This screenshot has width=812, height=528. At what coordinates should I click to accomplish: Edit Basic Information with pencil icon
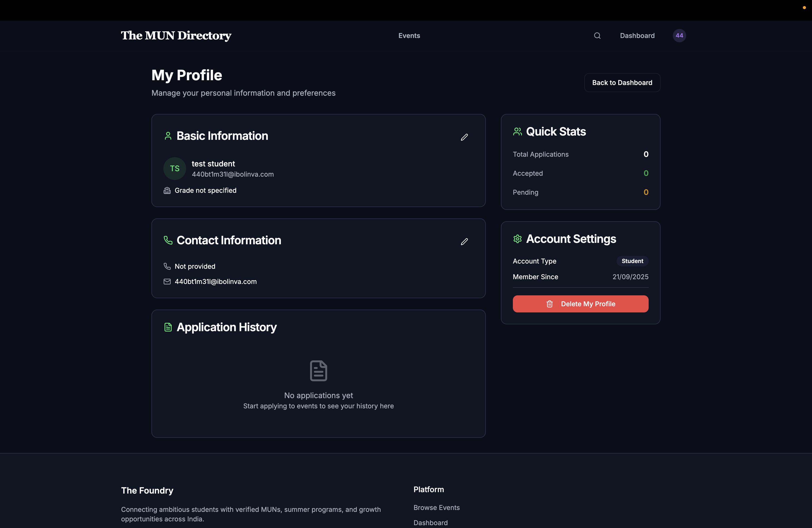pos(464,137)
